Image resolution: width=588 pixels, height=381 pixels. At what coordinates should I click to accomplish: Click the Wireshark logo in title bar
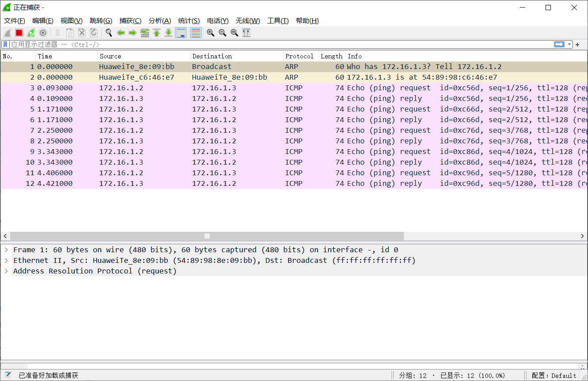pos(7,8)
